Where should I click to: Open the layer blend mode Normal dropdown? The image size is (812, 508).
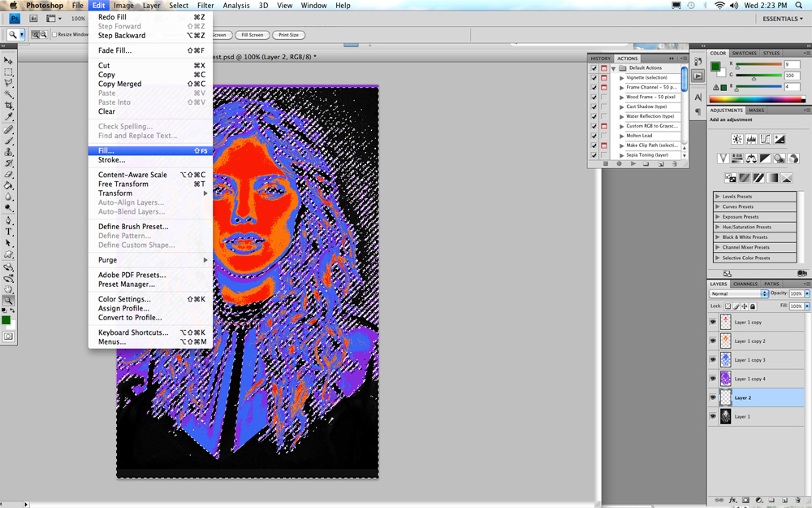tap(738, 293)
